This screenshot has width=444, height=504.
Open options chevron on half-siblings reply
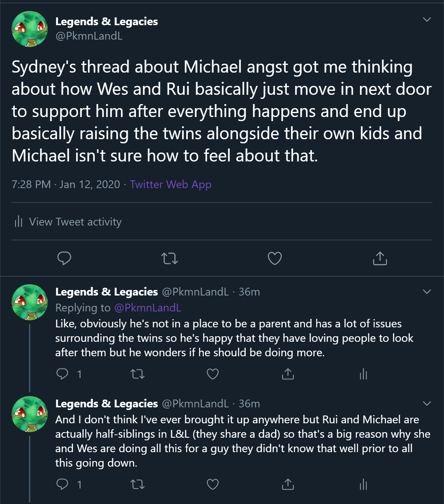(x=427, y=403)
